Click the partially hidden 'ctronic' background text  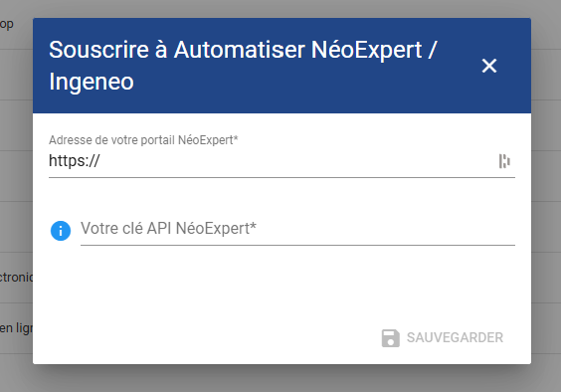coord(16,277)
